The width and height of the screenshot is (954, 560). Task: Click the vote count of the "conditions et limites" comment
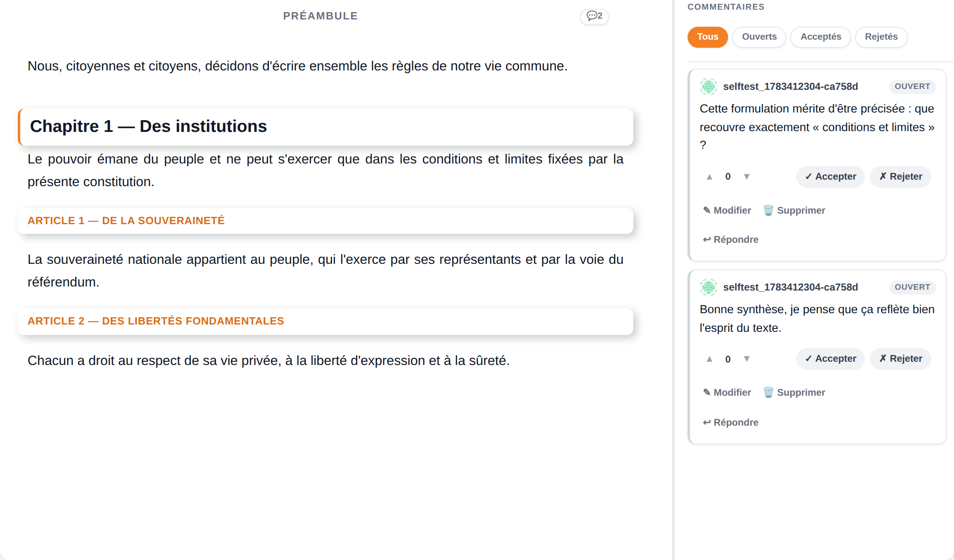pos(728,177)
